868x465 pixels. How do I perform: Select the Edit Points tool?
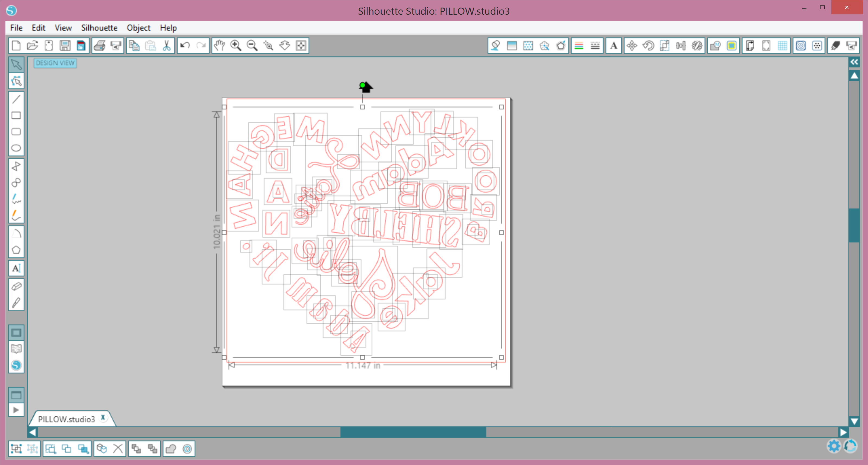[16, 81]
